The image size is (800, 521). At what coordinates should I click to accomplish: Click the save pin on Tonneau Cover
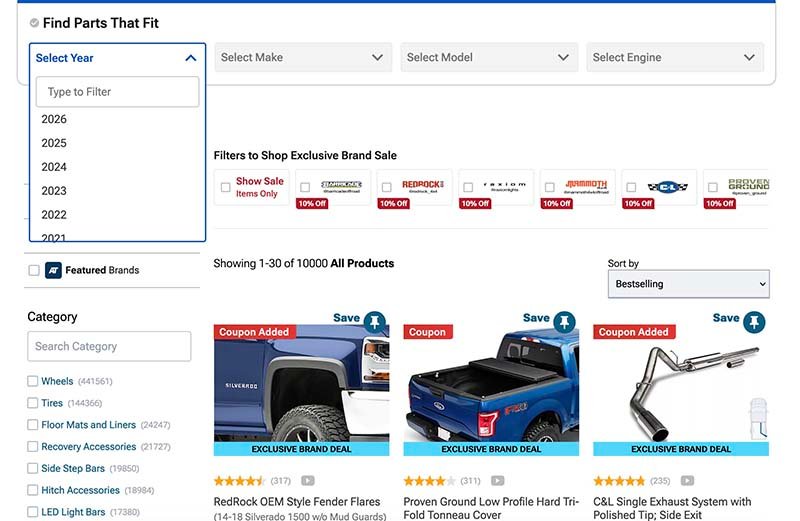click(x=564, y=322)
